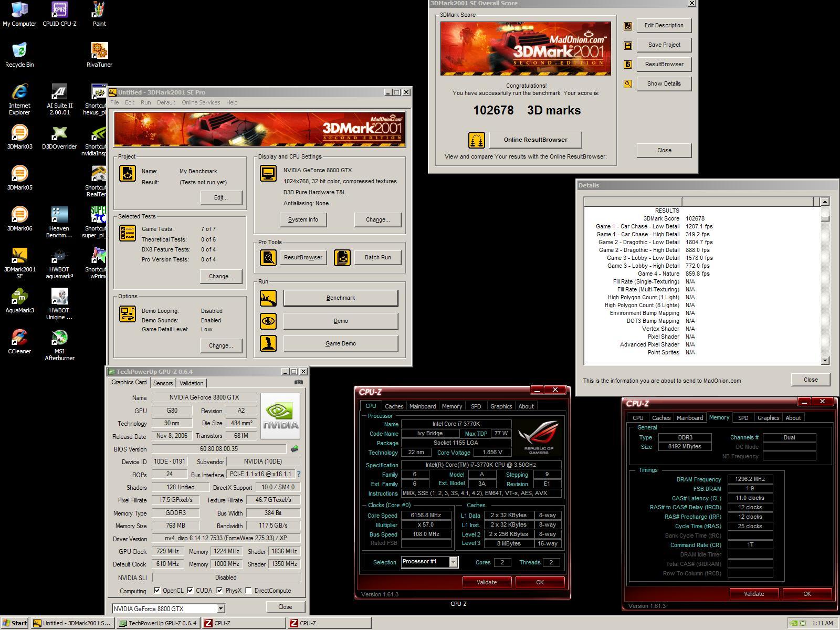This screenshot has width=840, height=630.
Task: Click the Windows Start button
Action: [x=14, y=623]
